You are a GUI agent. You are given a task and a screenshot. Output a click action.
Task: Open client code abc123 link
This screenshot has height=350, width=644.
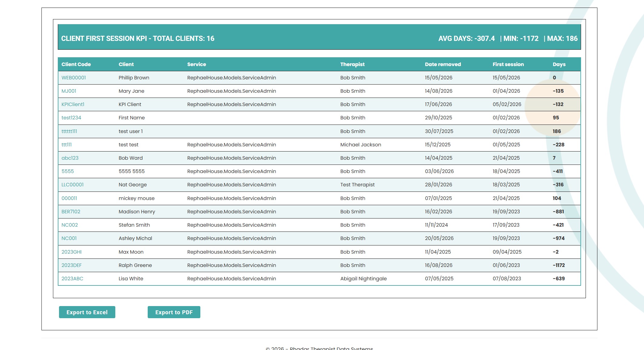(70, 158)
